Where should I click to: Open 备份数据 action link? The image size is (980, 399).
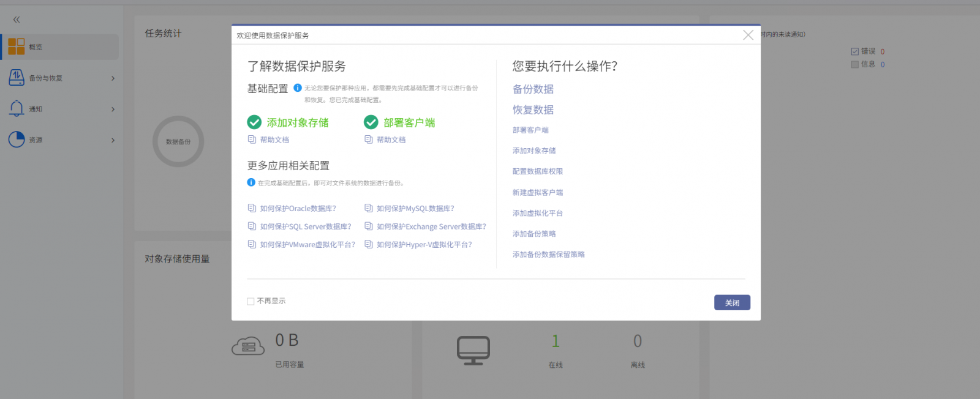pos(533,89)
